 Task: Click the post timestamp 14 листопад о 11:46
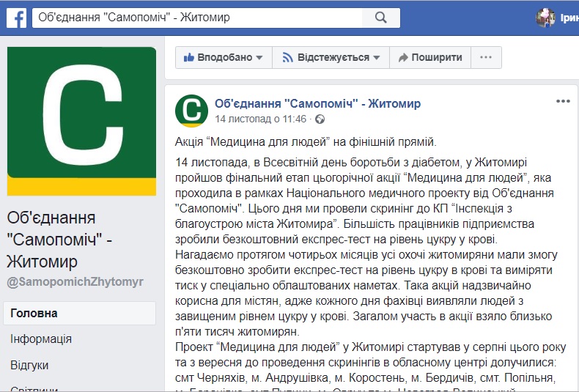[x=261, y=119]
